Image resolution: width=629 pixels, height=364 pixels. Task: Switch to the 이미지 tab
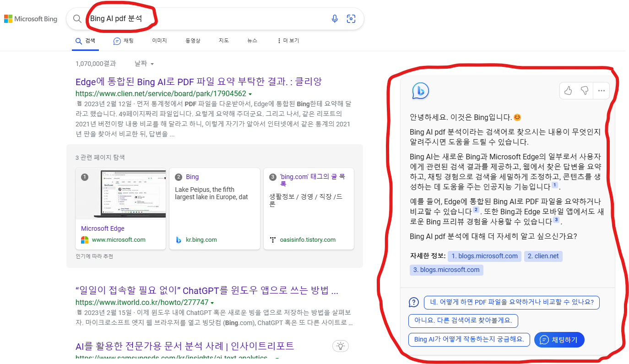[159, 40]
